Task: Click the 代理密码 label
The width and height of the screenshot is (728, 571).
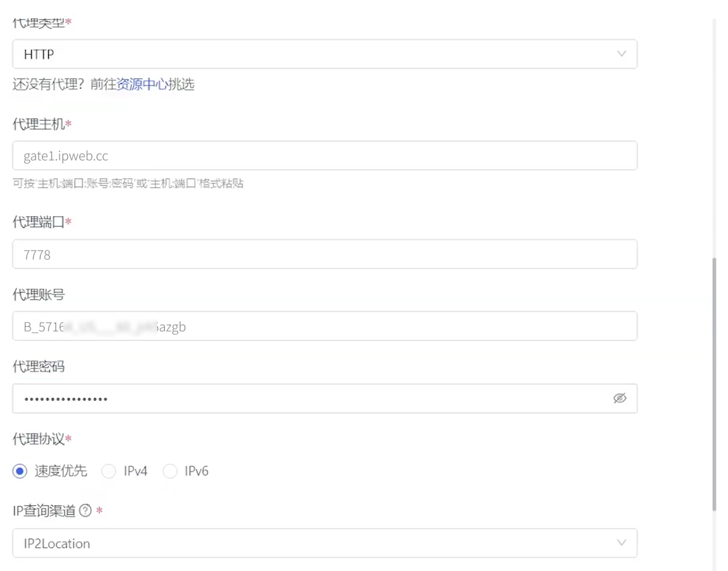Action: coord(39,367)
